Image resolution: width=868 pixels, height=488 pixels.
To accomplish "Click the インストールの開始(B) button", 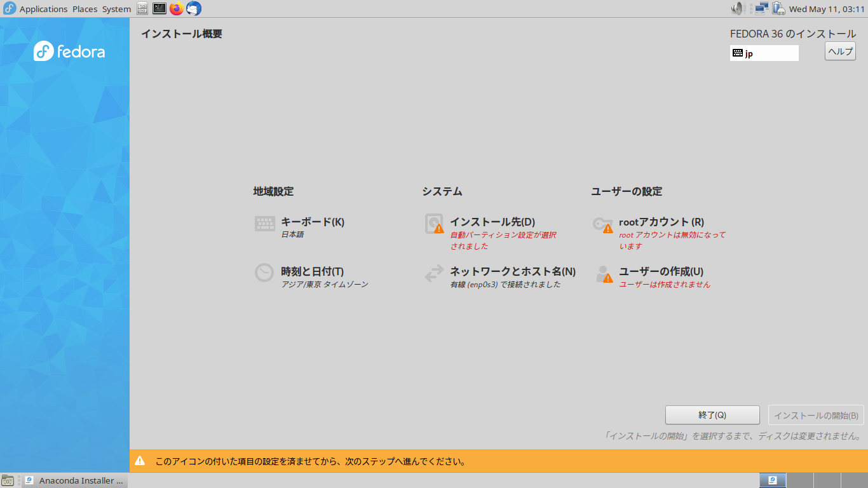I will 816,415.
